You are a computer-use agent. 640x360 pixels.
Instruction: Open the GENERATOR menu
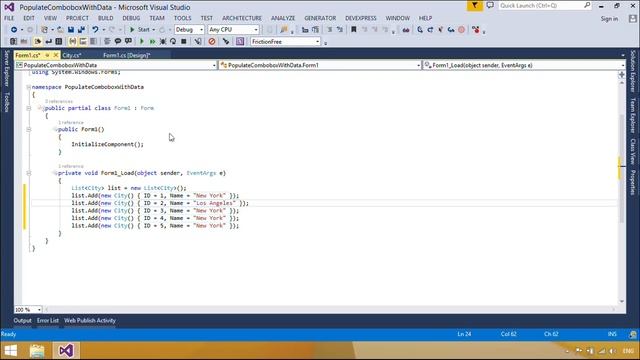[320, 18]
